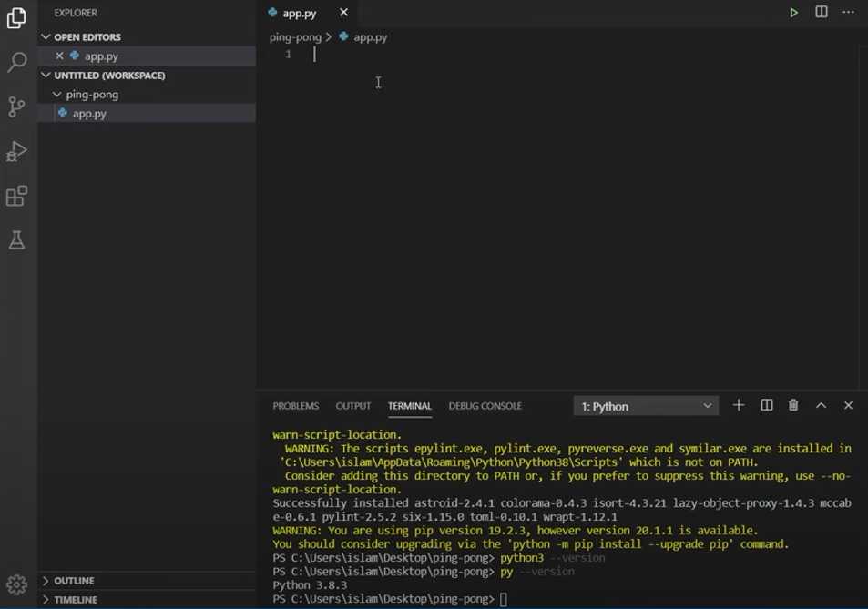Open the Explorer view in activity bar
This screenshot has width=868, height=609.
(x=16, y=17)
